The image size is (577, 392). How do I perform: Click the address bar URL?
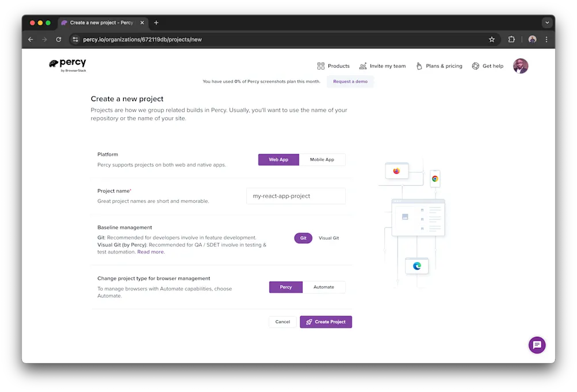pyautogui.click(x=143, y=39)
